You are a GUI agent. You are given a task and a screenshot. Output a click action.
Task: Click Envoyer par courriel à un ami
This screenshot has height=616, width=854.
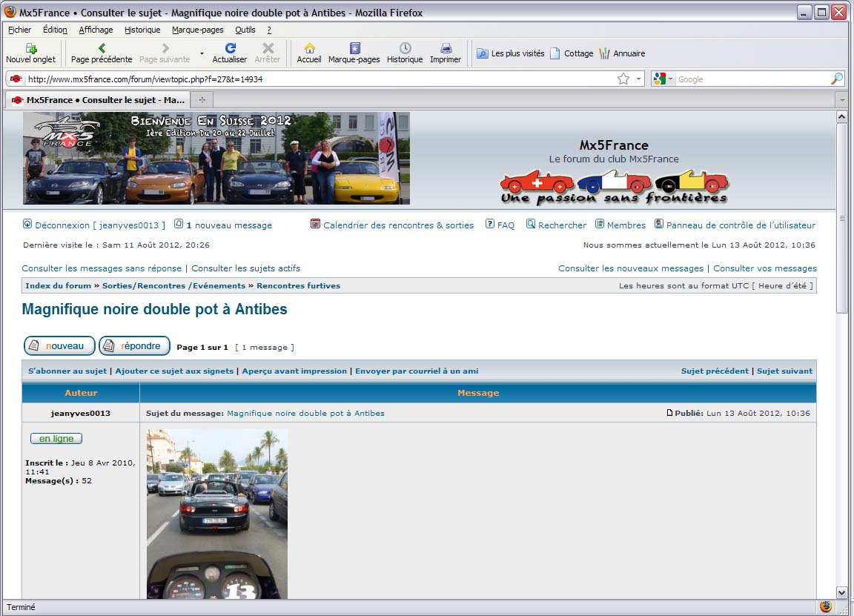click(x=417, y=371)
